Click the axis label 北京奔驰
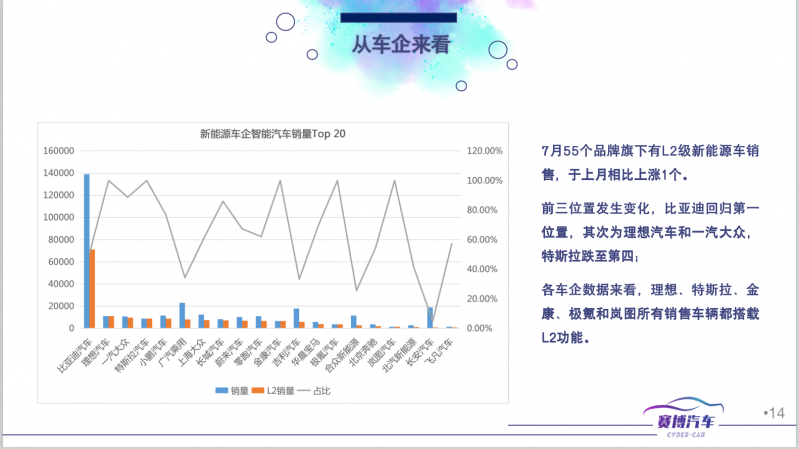Viewport: 799px width, 449px height. click(x=364, y=352)
